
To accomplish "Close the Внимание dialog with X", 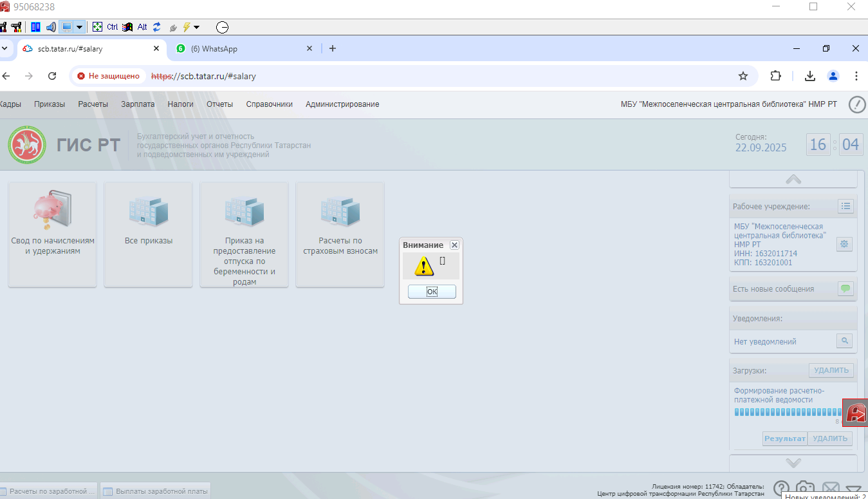I will [454, 245].
